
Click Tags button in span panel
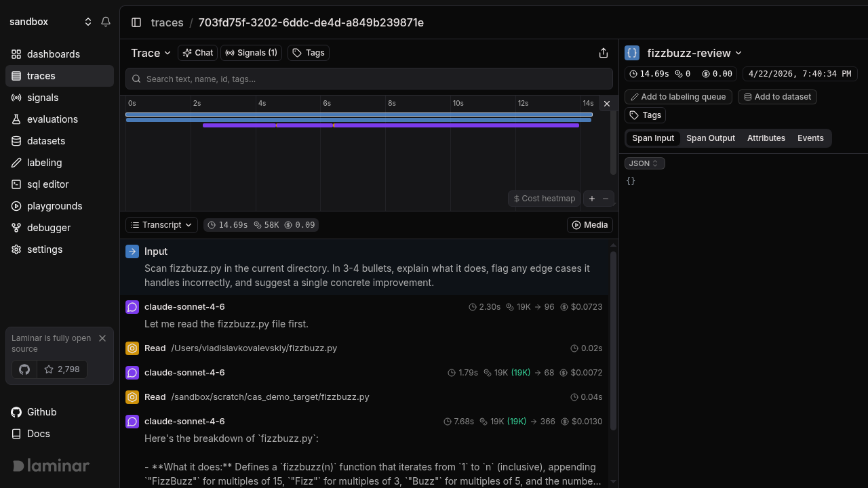[645, 115]
